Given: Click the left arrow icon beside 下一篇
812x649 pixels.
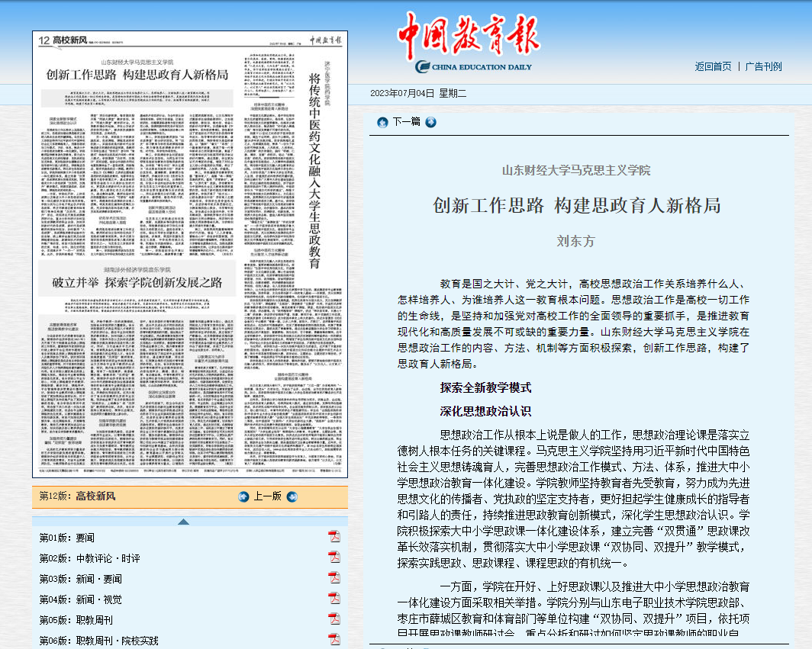Looking at the screenshot, I should click(382, 122).
